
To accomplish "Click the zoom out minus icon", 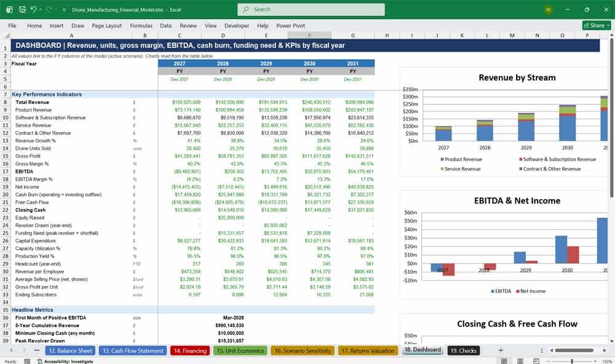I will pos(549,361).
